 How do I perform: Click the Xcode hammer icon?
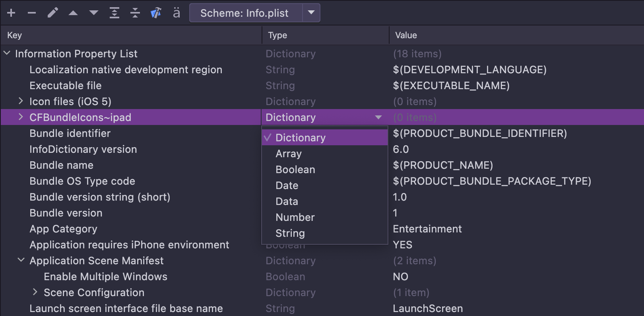coord(156,13)
